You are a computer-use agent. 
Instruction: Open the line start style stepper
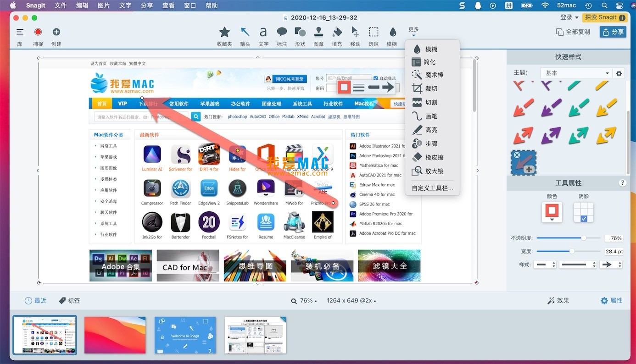545,265
